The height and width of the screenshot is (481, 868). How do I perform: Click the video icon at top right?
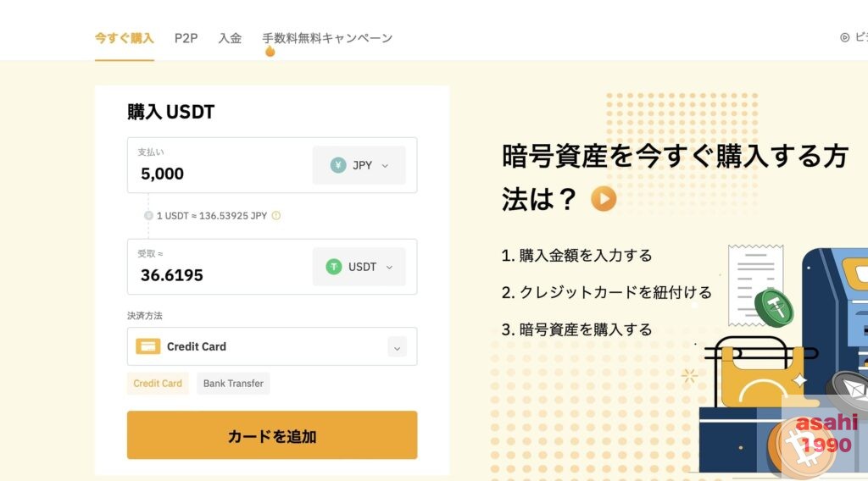tap(845, 37)
